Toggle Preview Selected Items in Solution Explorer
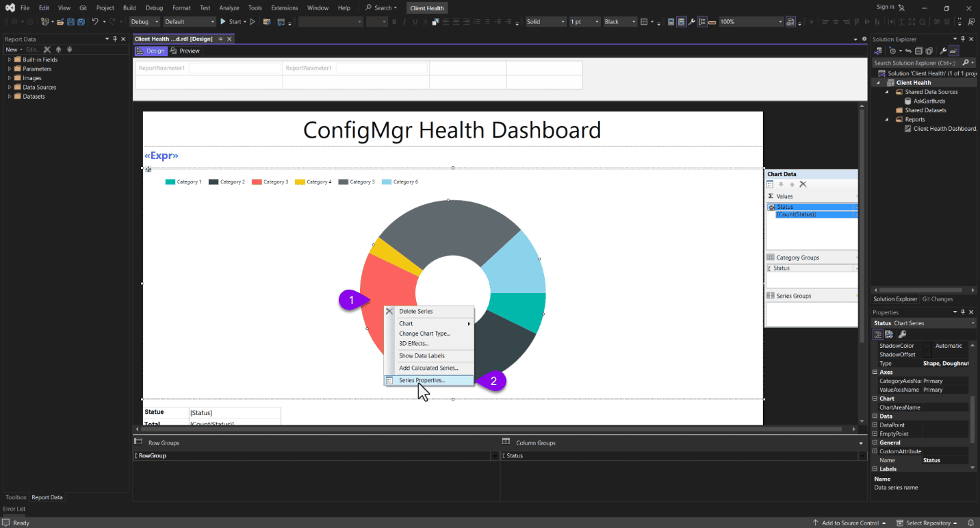This screenshot has height=528, width=980. [953, 51]
